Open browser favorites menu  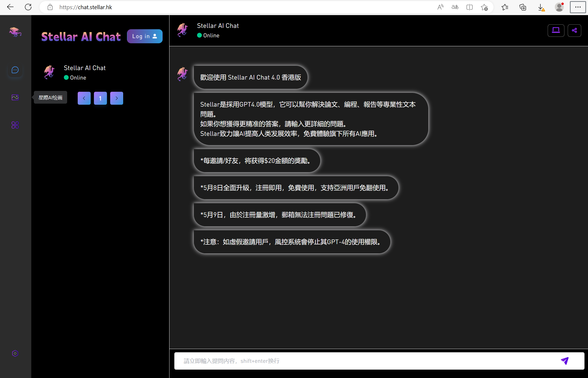(x=505, y=7)
